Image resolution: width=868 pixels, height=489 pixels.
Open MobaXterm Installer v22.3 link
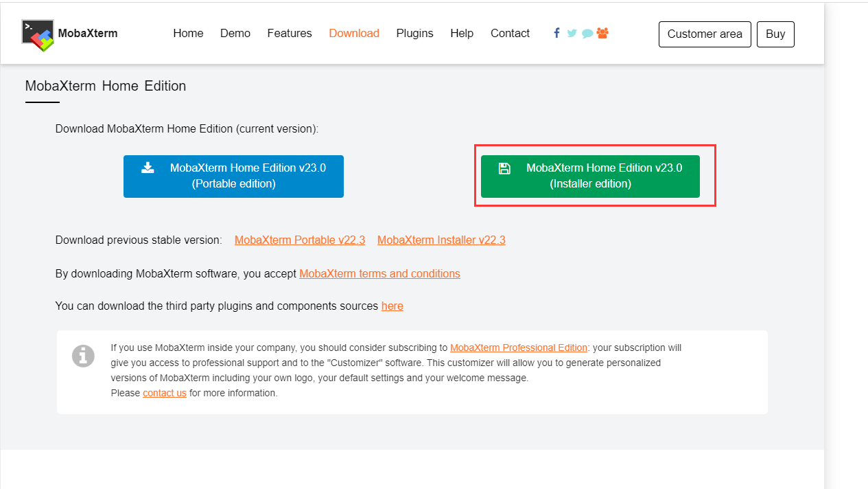(441, 240)
